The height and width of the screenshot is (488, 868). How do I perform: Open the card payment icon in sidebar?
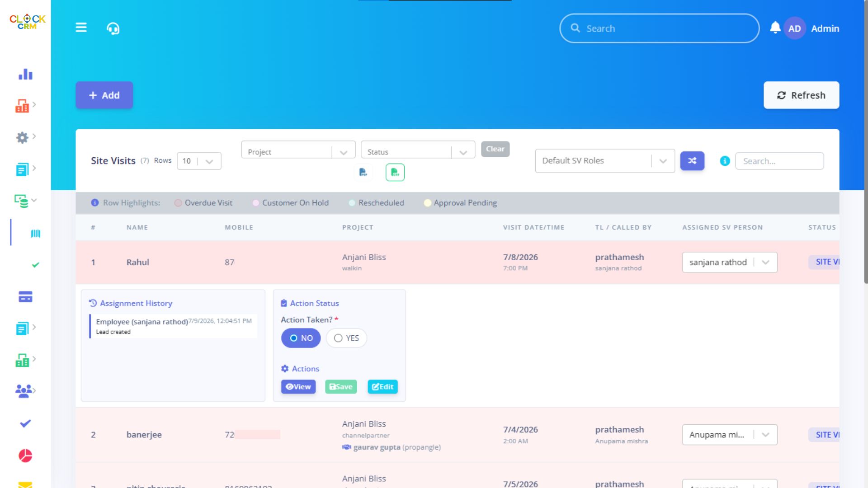[x=25, y=297]
